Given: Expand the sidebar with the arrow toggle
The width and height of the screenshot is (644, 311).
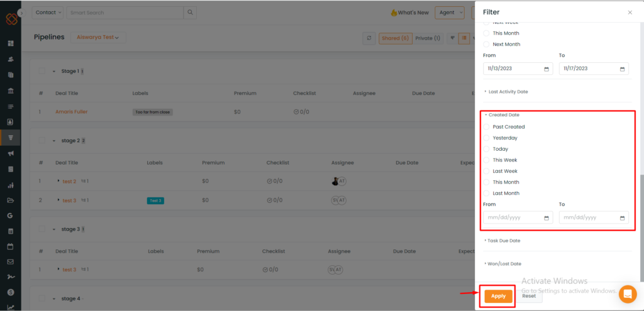Looking at the screenshot, I should click(x=22, y=13).
